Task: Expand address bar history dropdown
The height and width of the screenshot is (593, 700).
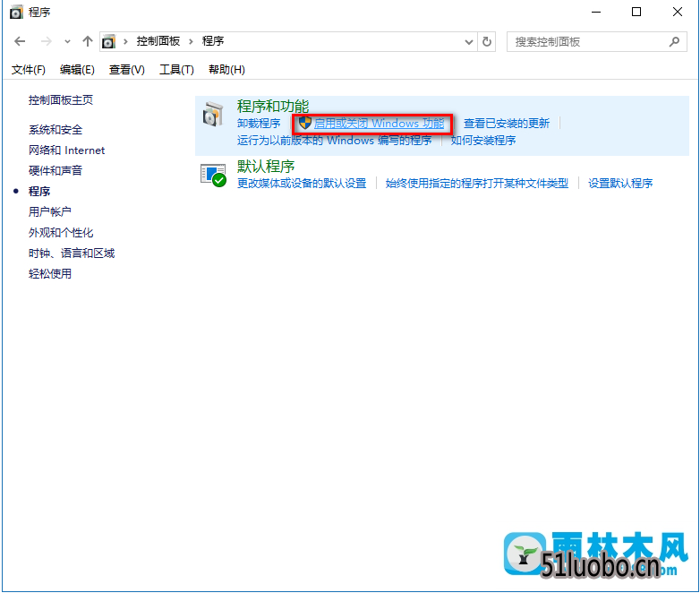Action: click(469, 42)
